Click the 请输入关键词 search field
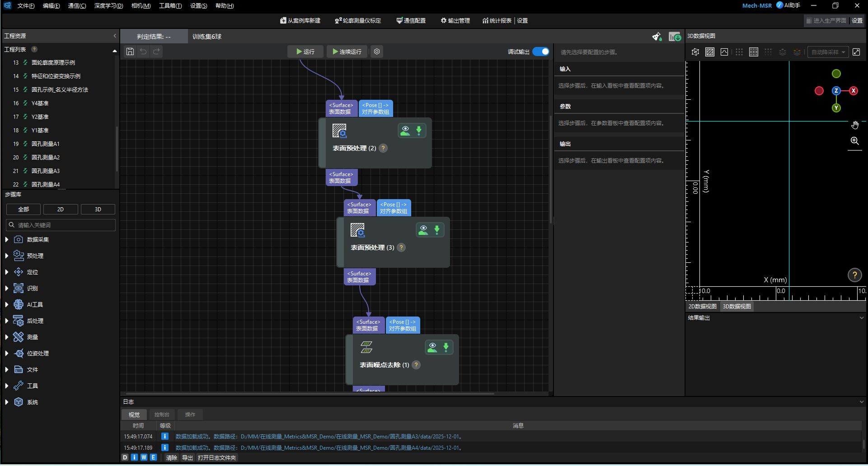The height and width of the screenshot is (466, 868). pos(61,224)
